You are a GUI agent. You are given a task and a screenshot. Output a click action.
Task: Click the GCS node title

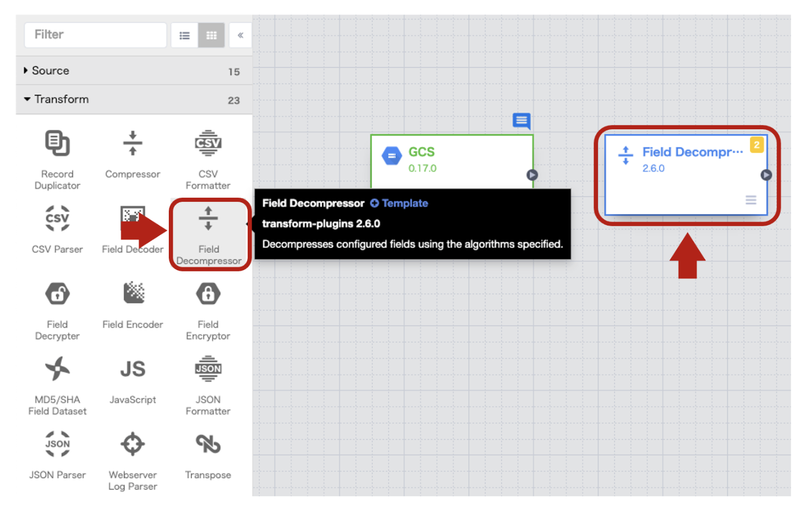click(421, 152)
